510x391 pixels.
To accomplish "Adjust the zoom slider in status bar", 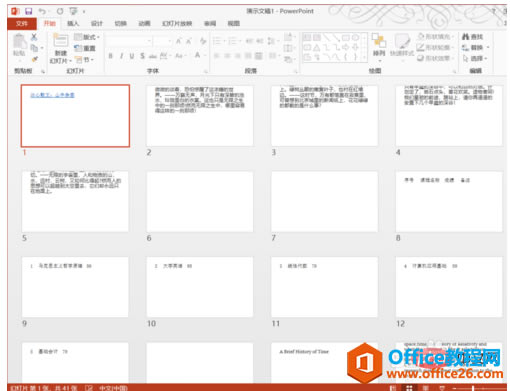I will tap(472, 388).
